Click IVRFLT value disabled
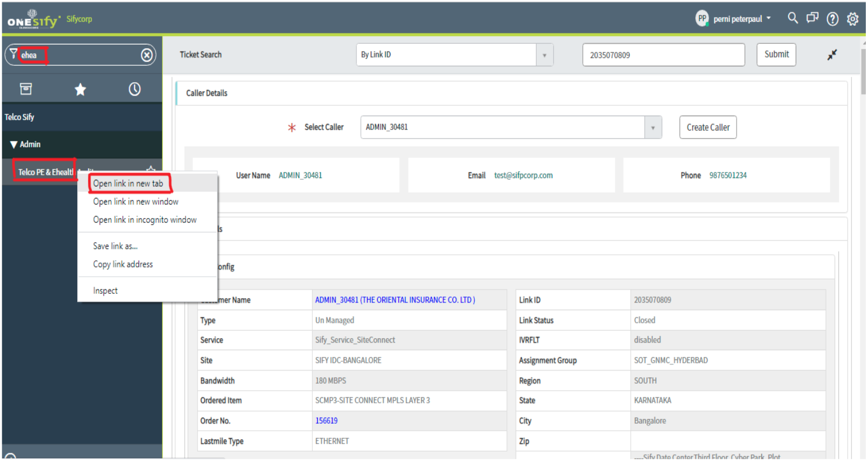 pyautogui.click(x=647, y=340)
